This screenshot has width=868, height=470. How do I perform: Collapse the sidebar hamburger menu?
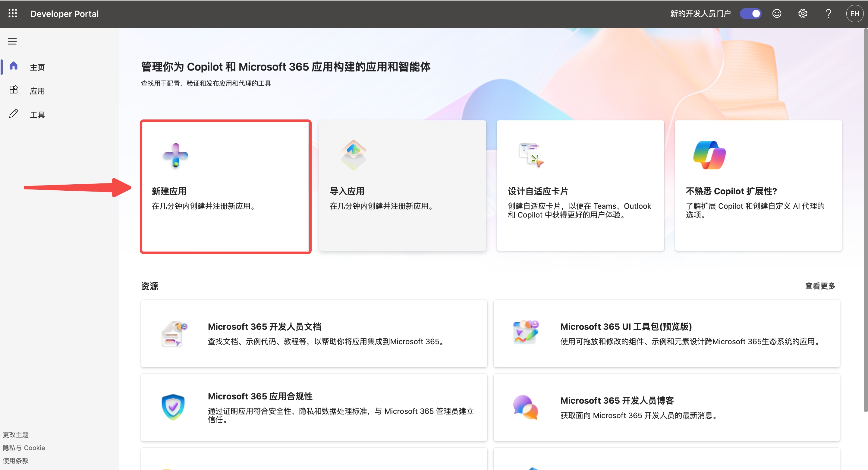[x=12, y=41]
